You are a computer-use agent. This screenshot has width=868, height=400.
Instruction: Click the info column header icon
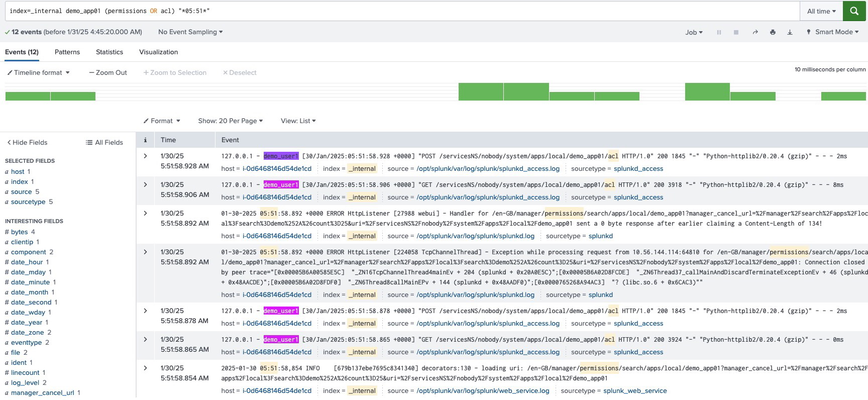(x=145, y=140)
